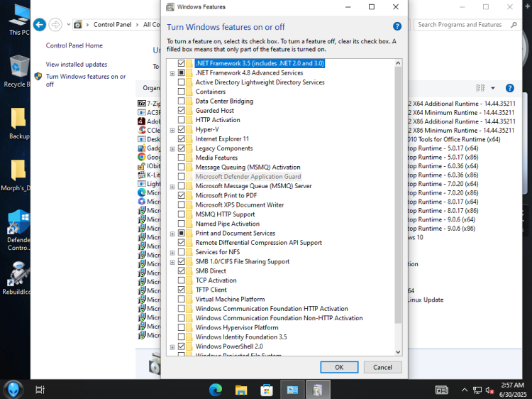
Task: Click OK in Windows Features
Action: pyautogui.click(x=339, y=367)
